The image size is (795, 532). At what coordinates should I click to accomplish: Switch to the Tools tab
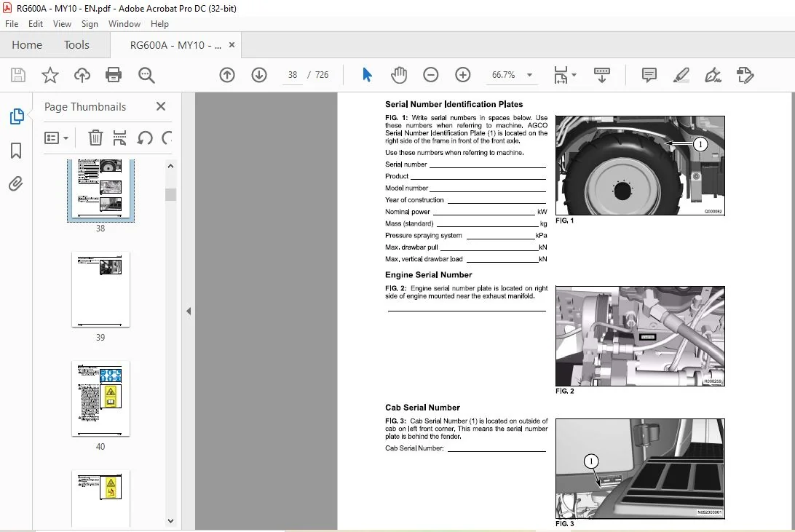tap(76, 45)
